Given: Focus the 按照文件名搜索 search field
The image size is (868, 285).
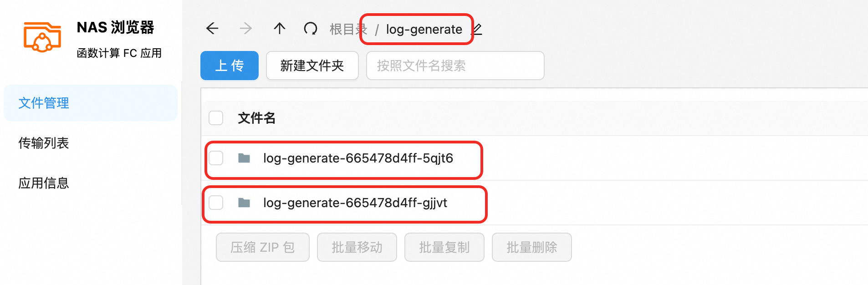Looking at the screenshot, I should [x=455, y=66].
